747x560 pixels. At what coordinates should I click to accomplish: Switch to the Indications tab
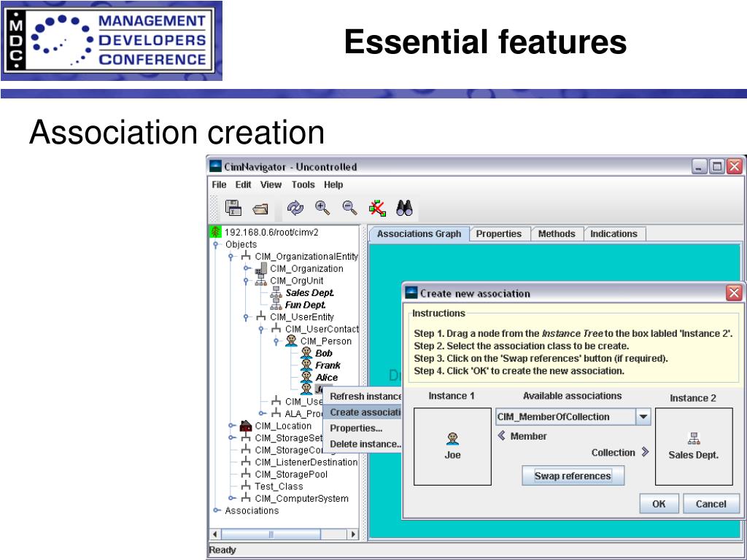pos(614,234)
